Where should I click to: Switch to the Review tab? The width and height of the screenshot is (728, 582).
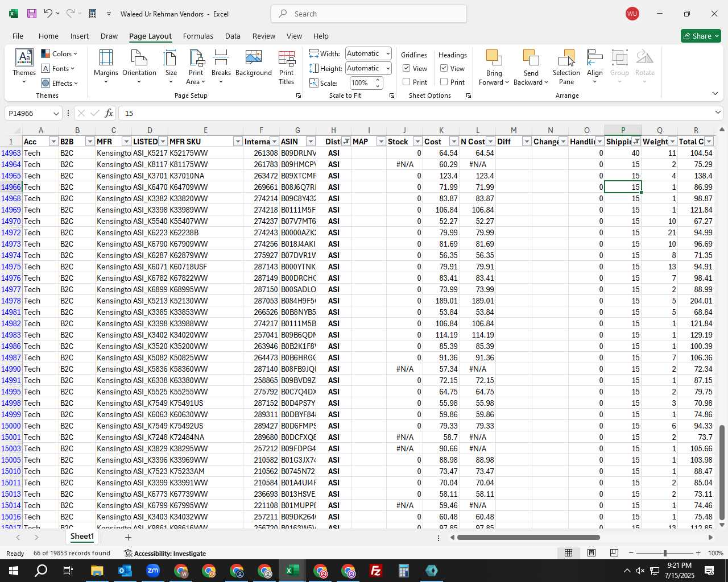click(x=264, y=36)
